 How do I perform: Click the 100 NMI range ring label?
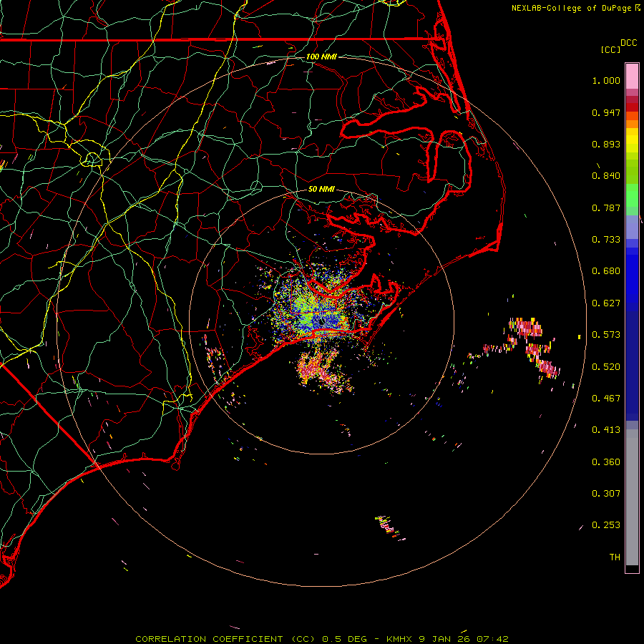point(321,57)
